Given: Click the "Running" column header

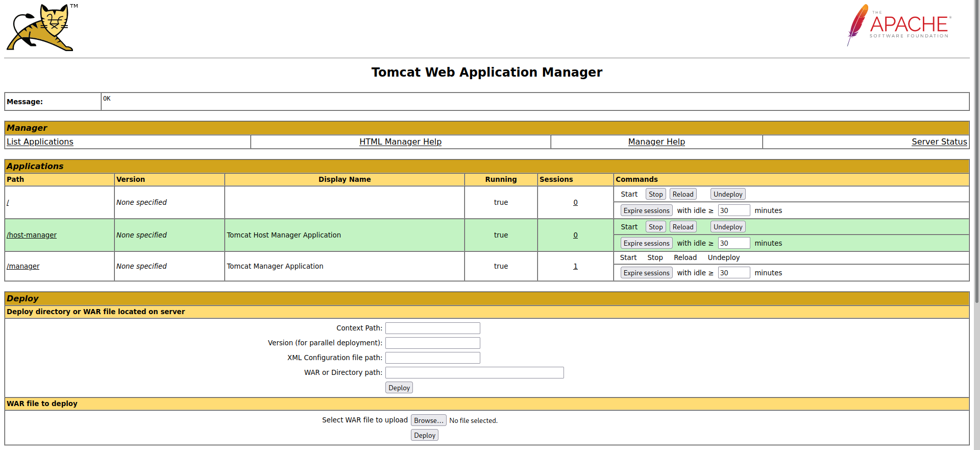Looking at the screenshot, I should tap(501, 180).
